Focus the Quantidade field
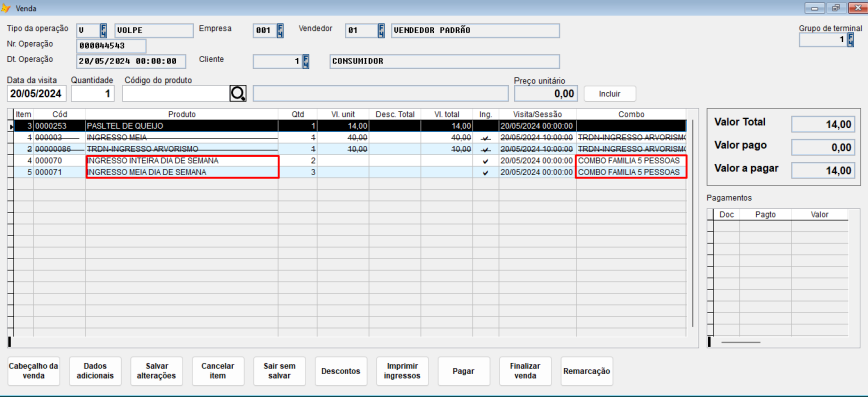The height and width of the screenshot is (399, 868). [93, 94]
